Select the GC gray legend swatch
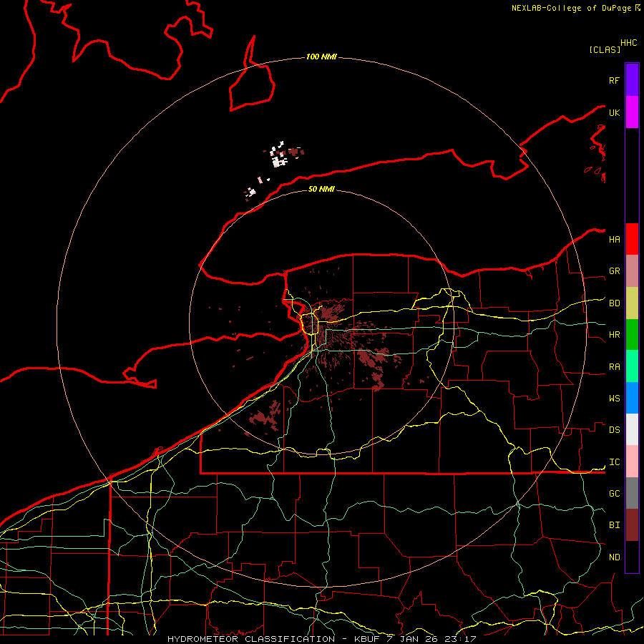The height and width of the screenshot is (644, 644). pyautogui.click(x=632, y=493)
